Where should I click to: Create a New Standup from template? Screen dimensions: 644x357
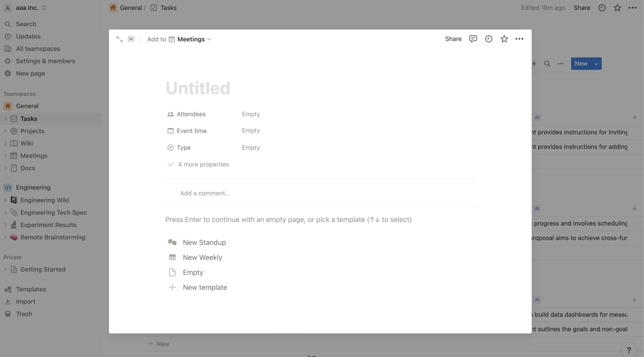204,242
